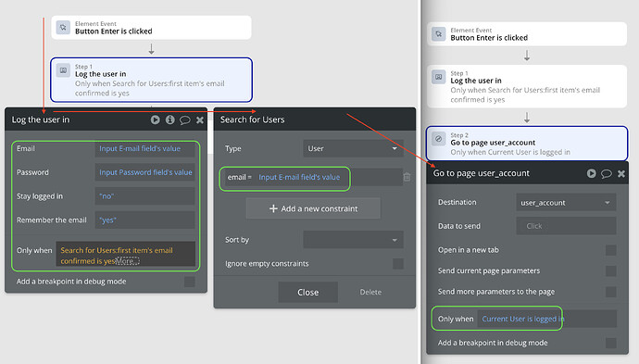Enable breakpoint in Log the user in panel

tap(189, 282)
